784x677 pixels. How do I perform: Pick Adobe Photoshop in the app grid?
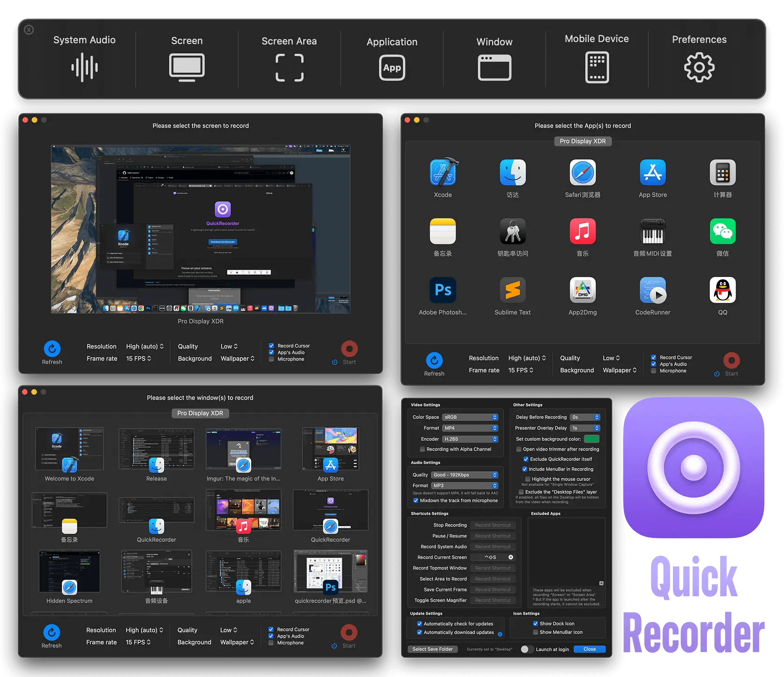[x=442, y=290]
